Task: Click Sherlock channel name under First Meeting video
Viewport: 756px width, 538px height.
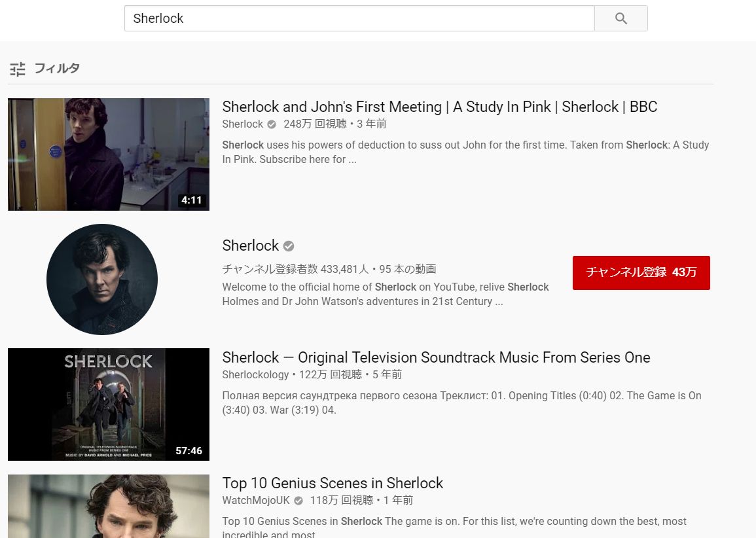Action: 243,124
